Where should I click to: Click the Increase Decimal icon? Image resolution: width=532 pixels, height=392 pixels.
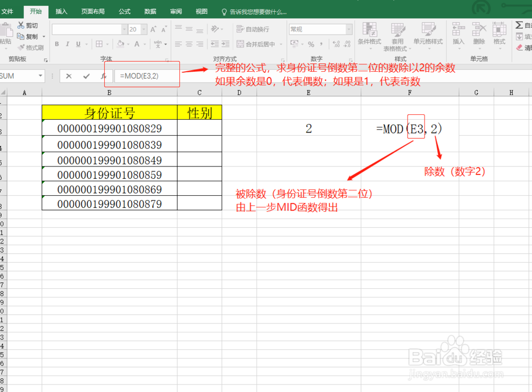pyautogui.click(x=336, y=44)
